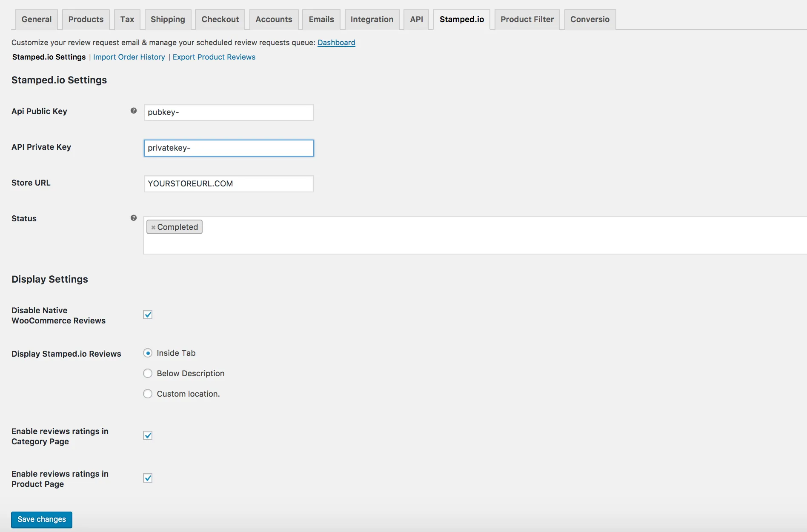
Task: Toggle Disable Native WooCommerce Reviews checkbox
Action: [148, 315]
